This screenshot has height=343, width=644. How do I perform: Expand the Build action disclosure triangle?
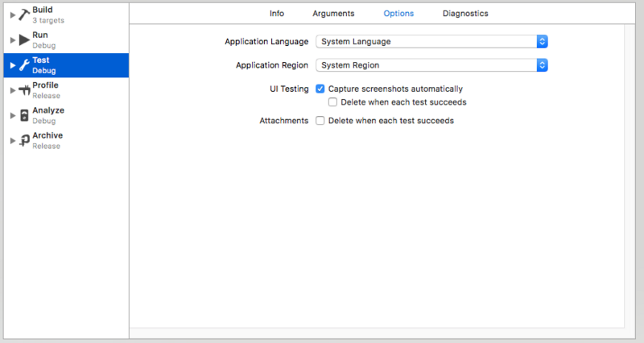pos(13,15)
